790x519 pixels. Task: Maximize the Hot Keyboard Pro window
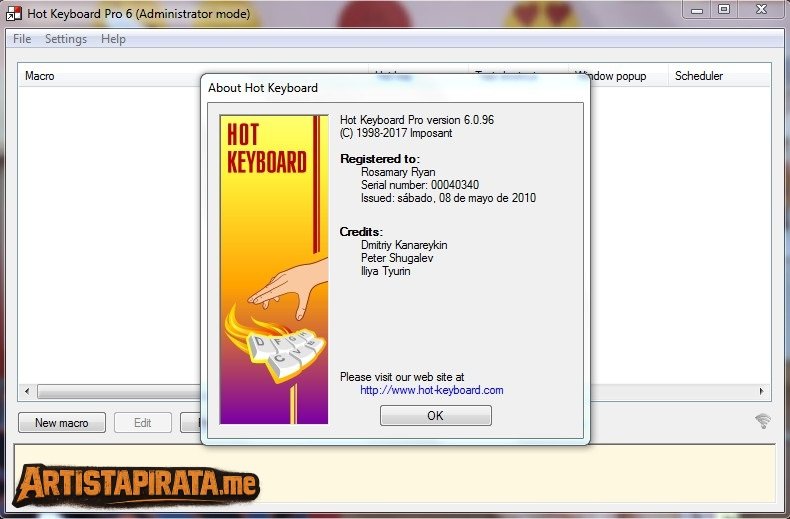click(724, 10)
